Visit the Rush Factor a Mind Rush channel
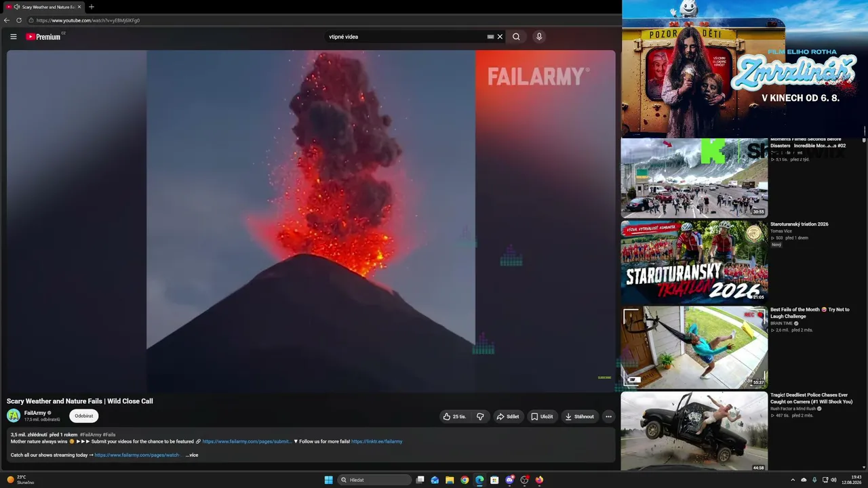The height and width of the screenshot is (488, 868). point(793,409)
